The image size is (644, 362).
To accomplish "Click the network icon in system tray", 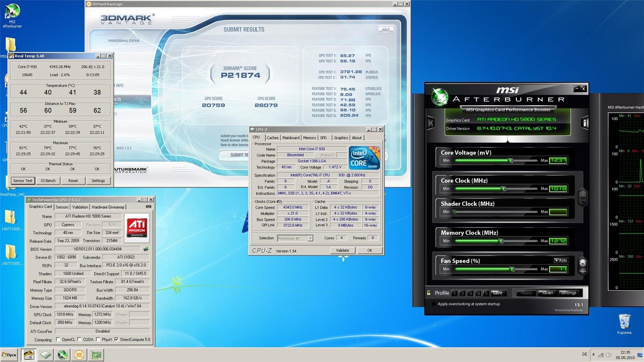I will [601, 355].
